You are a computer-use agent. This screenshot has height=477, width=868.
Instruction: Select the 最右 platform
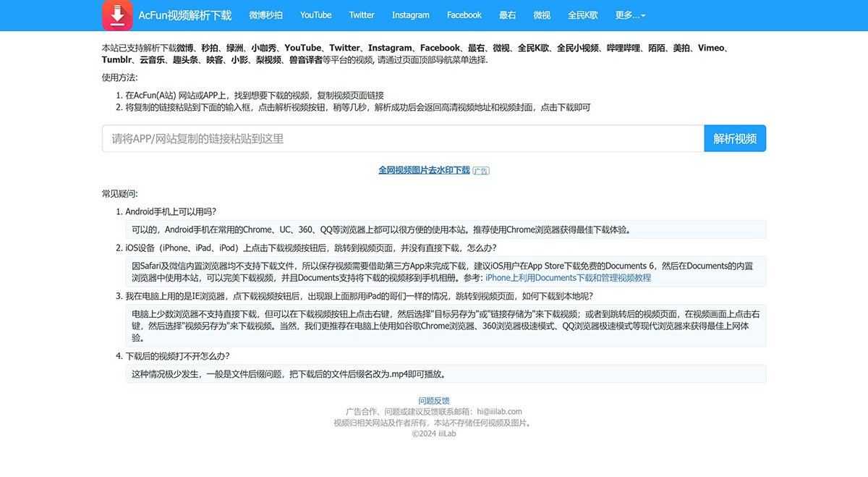507,14
